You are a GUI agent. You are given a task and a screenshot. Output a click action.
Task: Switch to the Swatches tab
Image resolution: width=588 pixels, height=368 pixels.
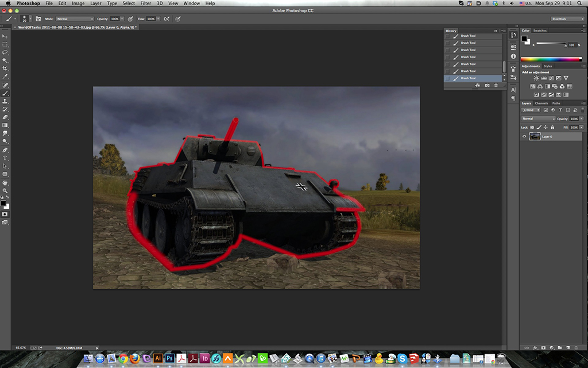tap(540, 30)
